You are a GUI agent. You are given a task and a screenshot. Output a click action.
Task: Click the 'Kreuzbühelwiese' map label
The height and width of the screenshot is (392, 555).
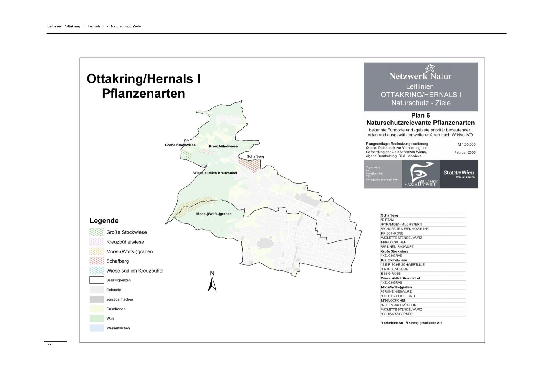pos(223,146)
